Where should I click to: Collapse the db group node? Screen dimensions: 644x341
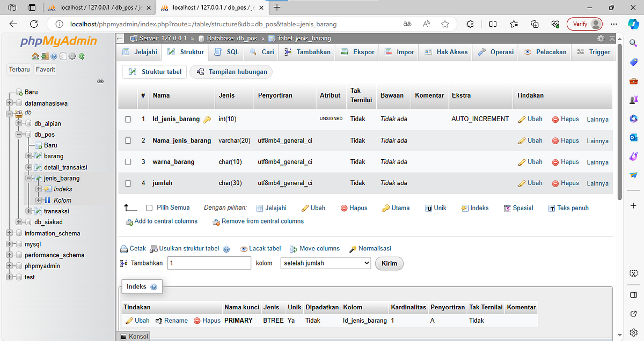point(9,113)
